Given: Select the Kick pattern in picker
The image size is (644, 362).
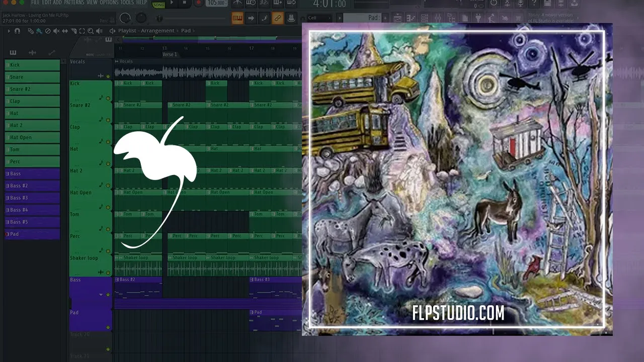Looking at the screenshot, I should [32, 65].
